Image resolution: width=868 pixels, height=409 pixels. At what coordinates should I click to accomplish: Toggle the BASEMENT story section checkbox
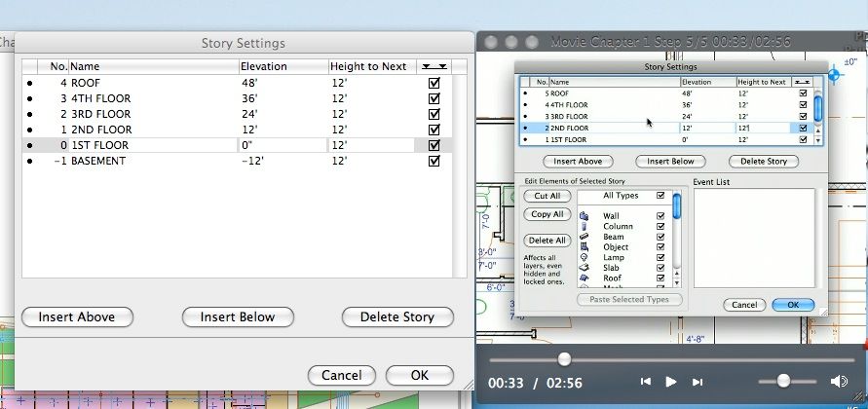(434, 161)
